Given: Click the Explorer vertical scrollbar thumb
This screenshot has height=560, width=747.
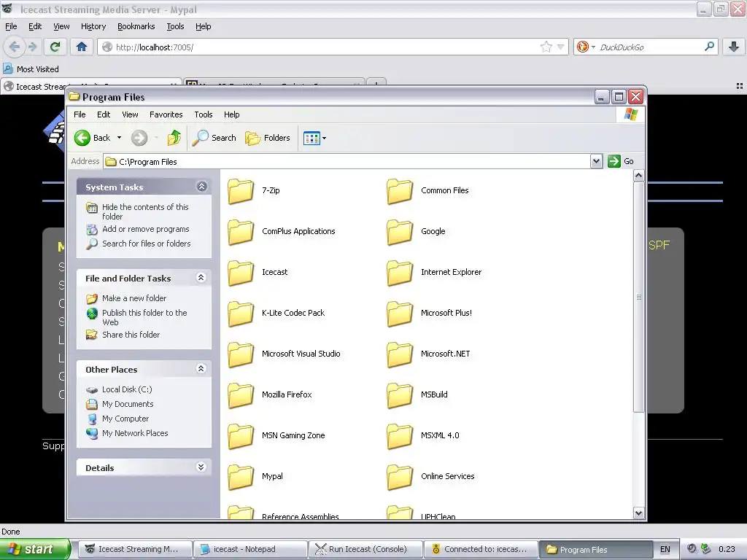Looking at the screenshot, I should 639,297.
